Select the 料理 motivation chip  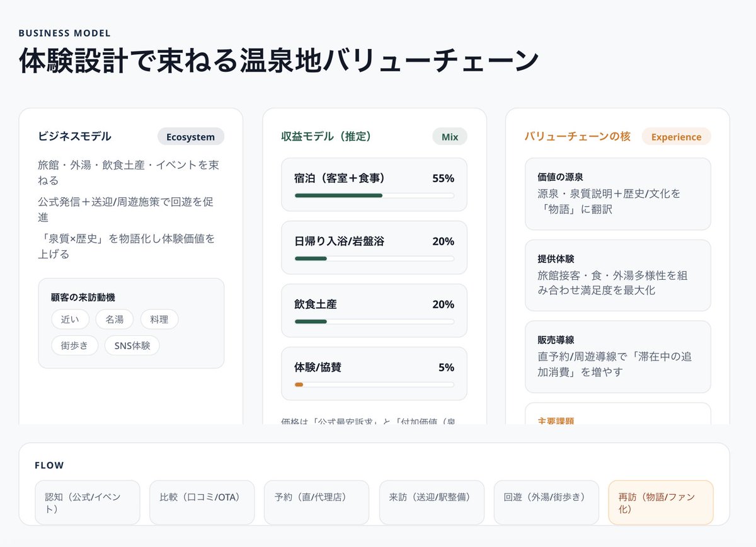pos(159,320)
